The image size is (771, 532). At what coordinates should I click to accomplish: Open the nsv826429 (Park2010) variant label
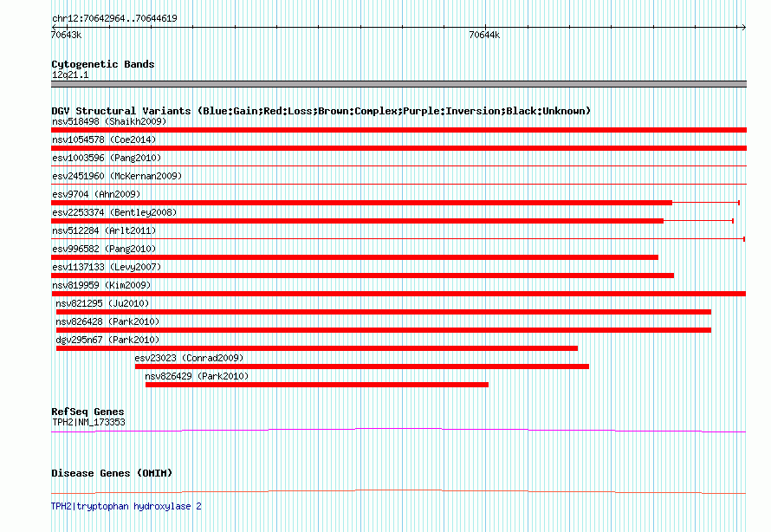[x=198, y=376]
